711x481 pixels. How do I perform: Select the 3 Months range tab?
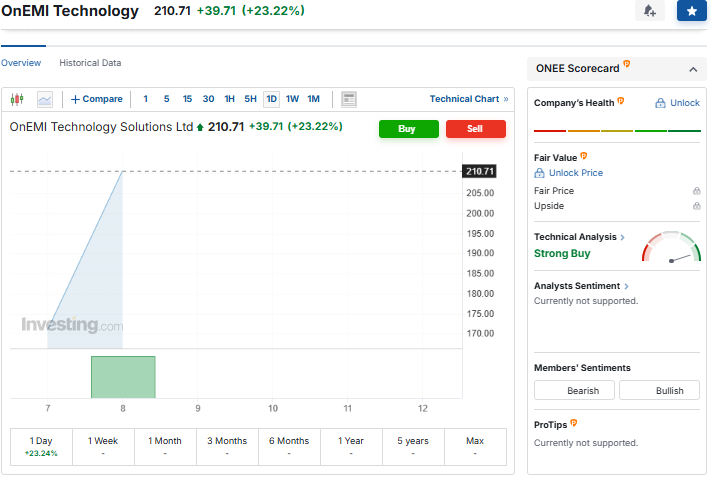pyautogui.click(x=227, y=447)
